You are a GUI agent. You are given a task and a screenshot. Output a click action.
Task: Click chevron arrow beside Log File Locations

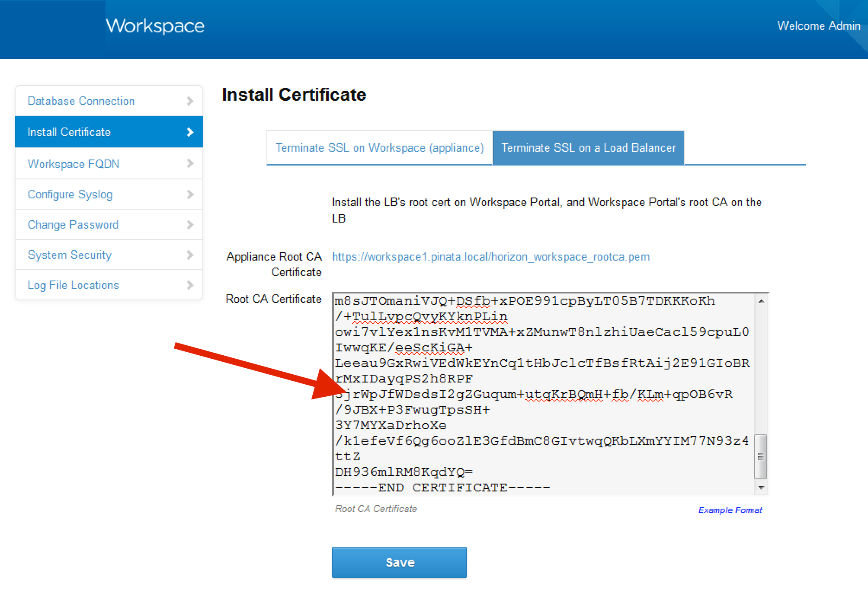[189, 285]
